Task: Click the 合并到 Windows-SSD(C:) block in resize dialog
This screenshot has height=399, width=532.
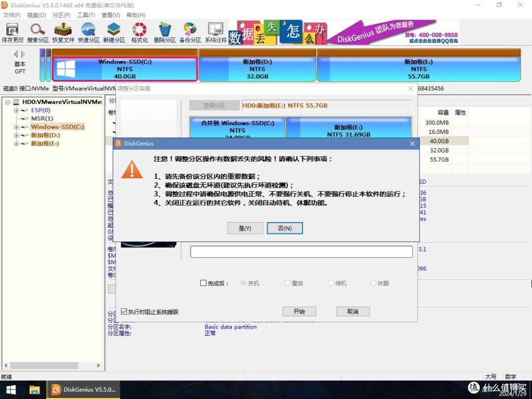Action: pos(237,127)
